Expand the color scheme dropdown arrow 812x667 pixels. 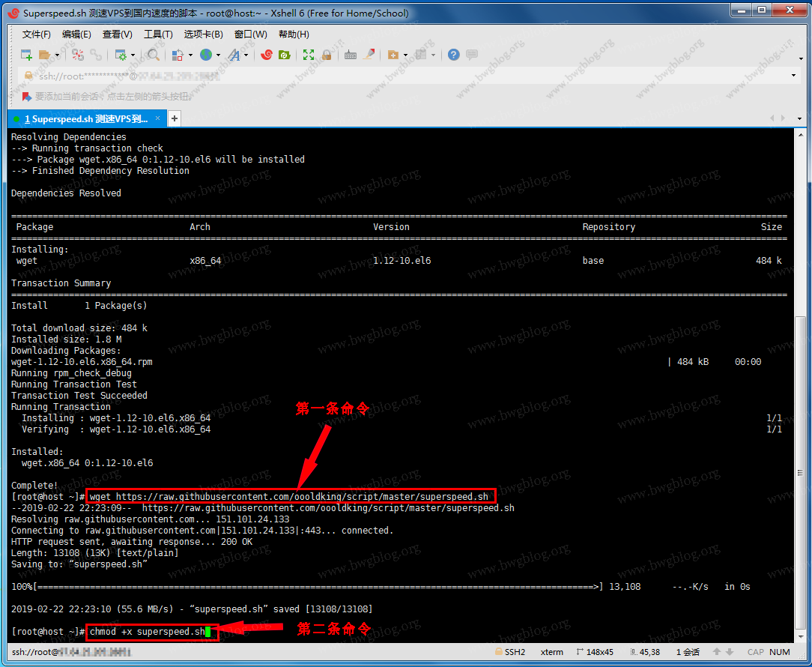click(x=190, y=55)
